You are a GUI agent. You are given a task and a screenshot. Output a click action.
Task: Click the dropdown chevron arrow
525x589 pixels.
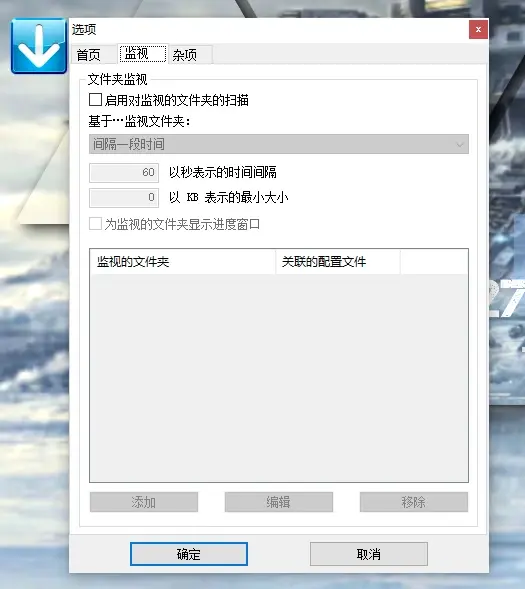460,145
